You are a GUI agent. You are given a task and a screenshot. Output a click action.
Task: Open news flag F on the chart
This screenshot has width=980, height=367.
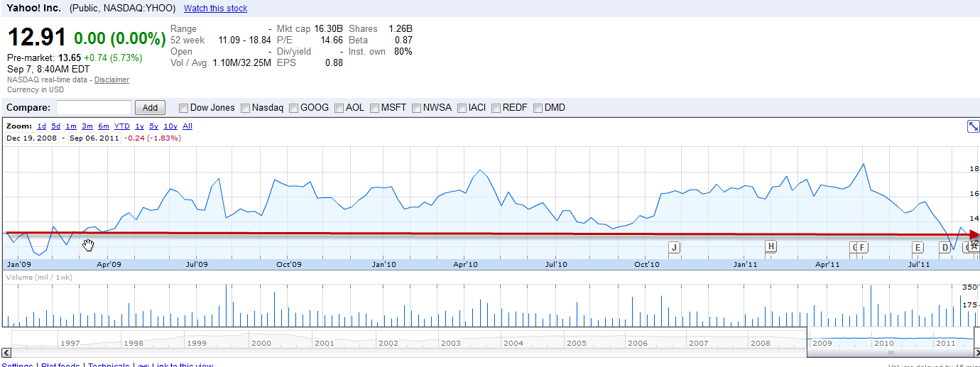click(864, 247)
